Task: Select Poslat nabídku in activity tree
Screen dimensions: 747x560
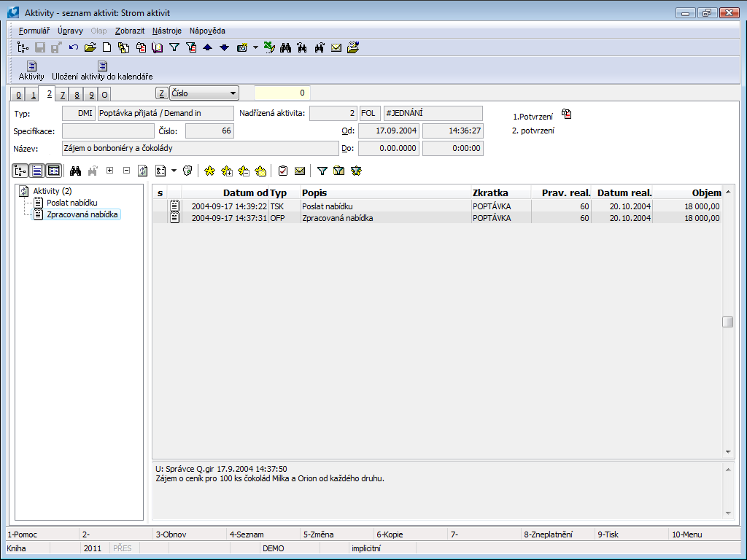Action: (71, 203)
